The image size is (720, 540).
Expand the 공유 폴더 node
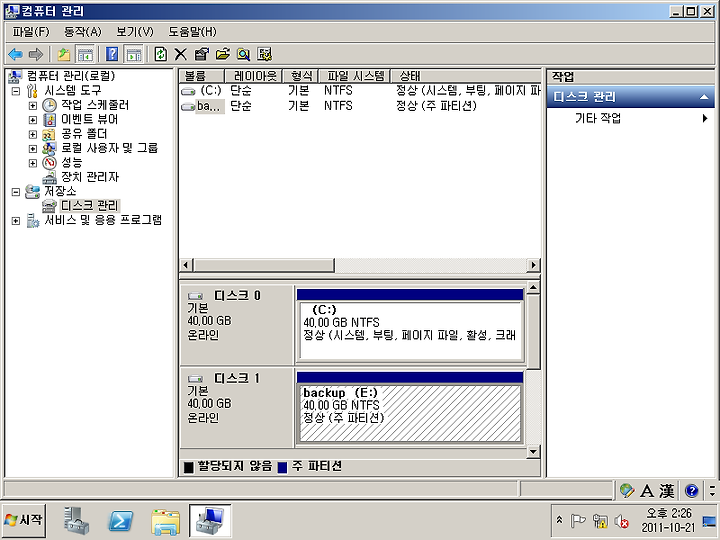pyautogui.click(x=33, y=135)
